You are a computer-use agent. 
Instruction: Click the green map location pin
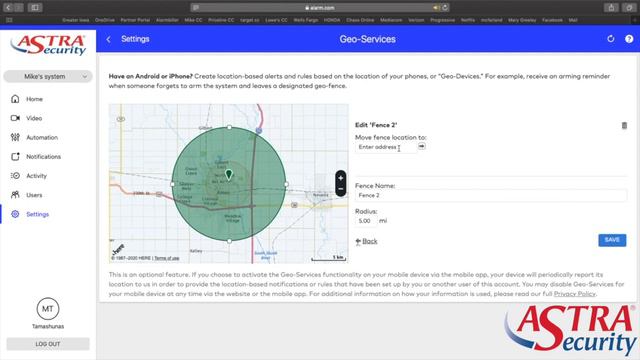click(229, 175)
